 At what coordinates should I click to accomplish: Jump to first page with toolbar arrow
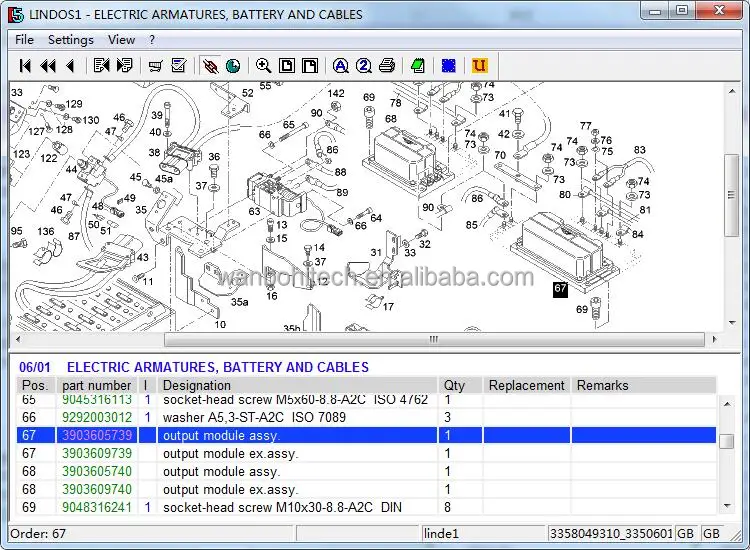click(26, 66)
